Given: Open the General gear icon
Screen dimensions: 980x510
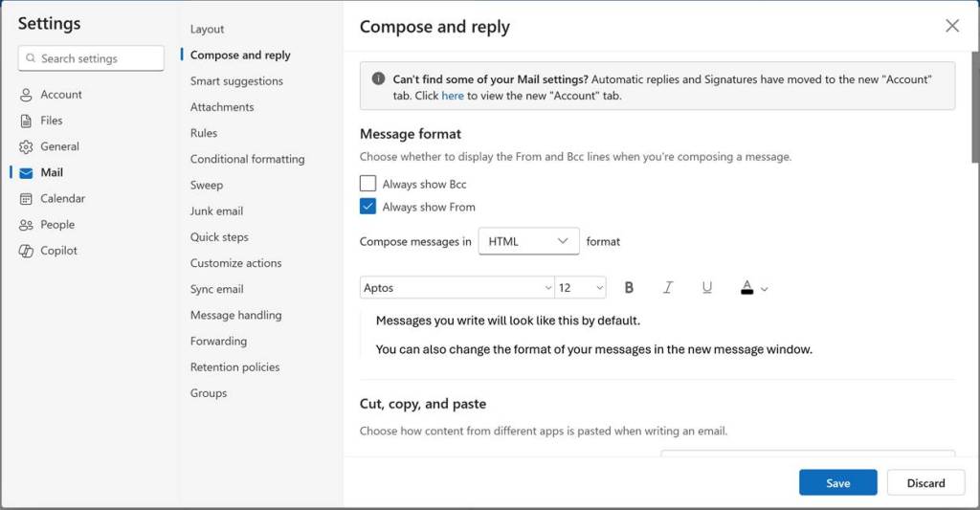Looking at the screenshot, I should [26, 146].
